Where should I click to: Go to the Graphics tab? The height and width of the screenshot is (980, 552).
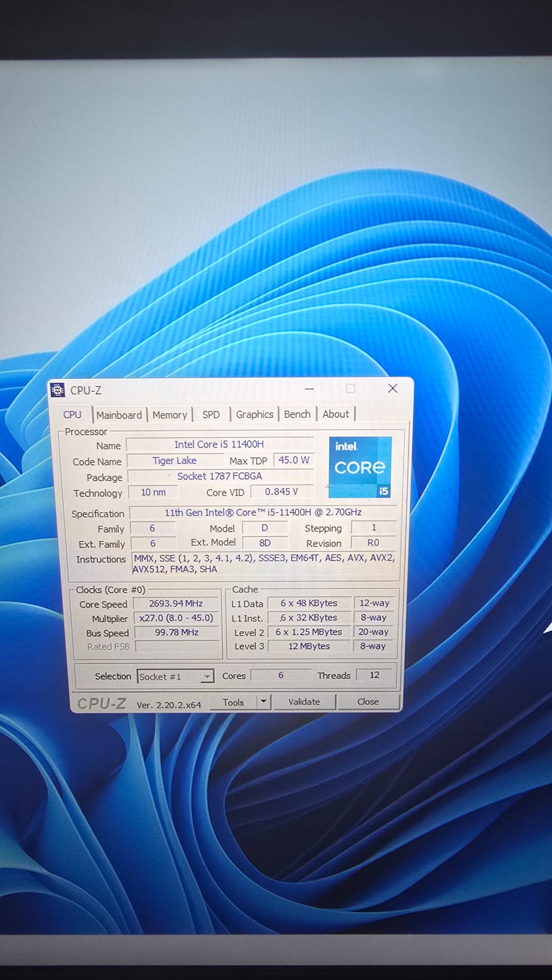tap(254, 414)
